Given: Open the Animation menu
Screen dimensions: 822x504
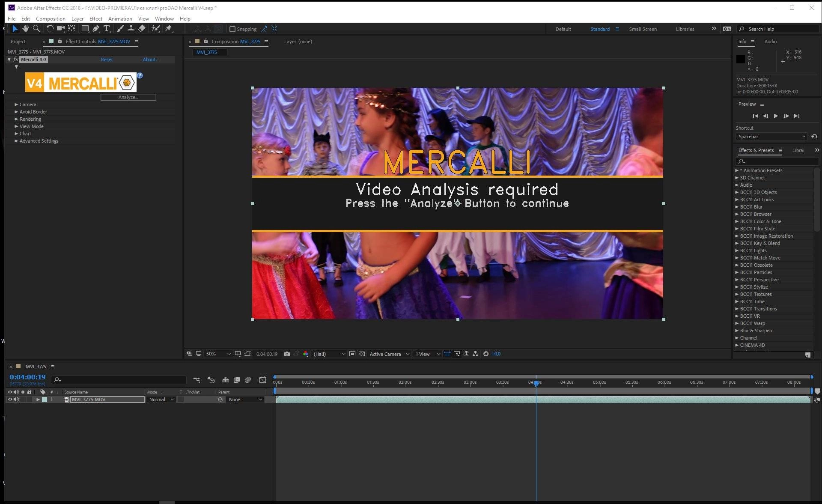Looking at the screenshot, I should point(120,18).
